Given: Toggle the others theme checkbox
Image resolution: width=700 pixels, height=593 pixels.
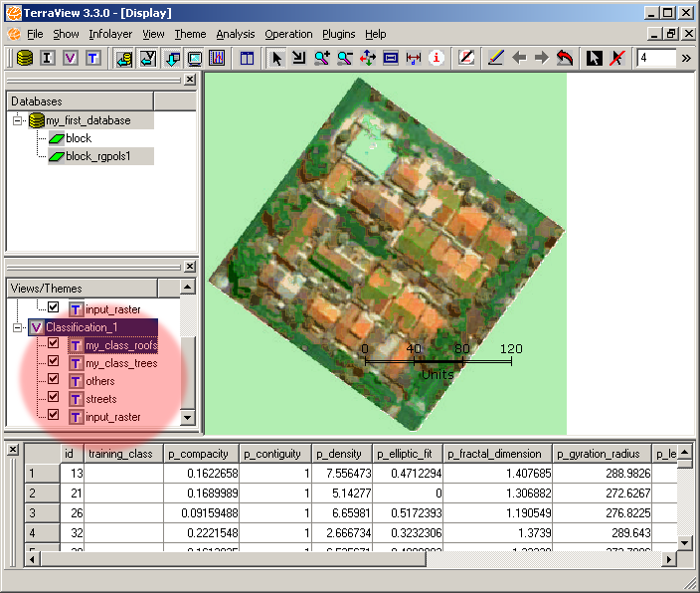Looking at the screenshot, I should pyautogui.click(x=54, y=381).
